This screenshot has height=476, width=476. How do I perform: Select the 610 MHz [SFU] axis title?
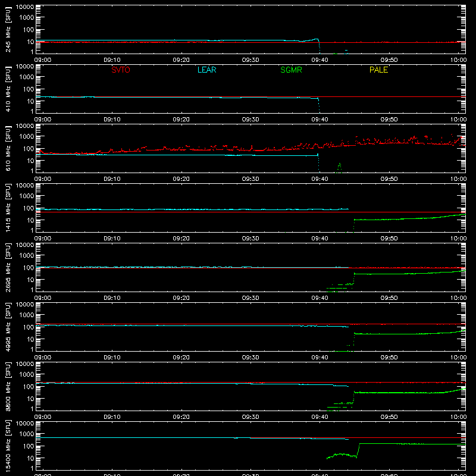(8, 149)
